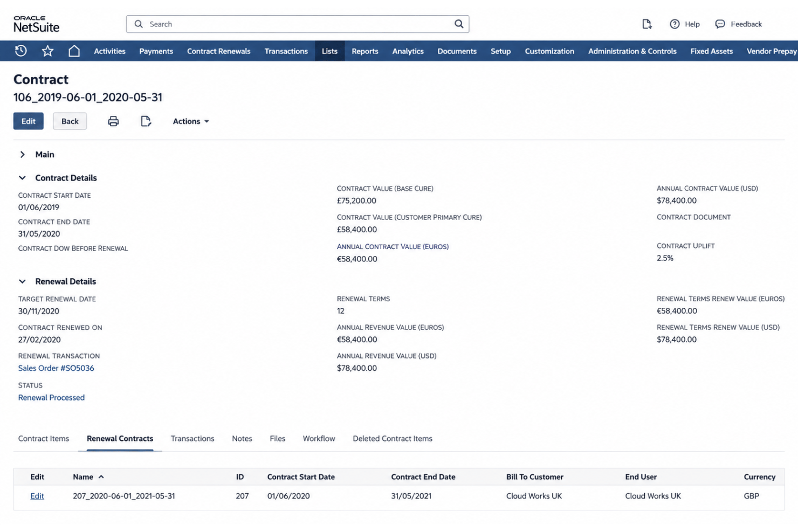Sort by Currency column header
Screen dimensions: 798x532
(759, 476)
